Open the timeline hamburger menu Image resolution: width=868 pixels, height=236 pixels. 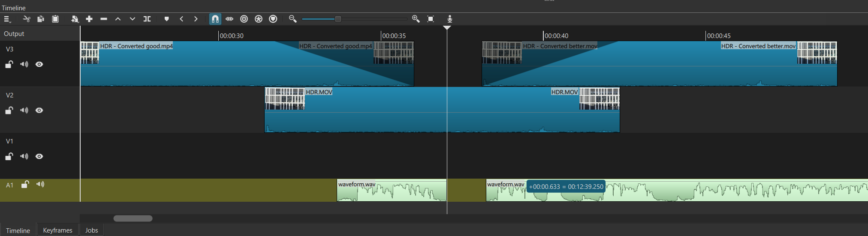[7, 19]
